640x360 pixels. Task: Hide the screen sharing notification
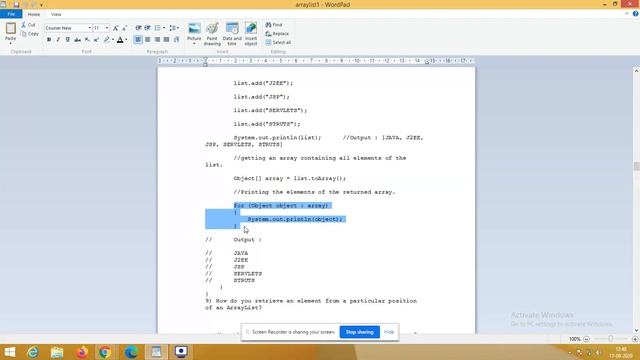pyautogui.click(x=389, y=332)
